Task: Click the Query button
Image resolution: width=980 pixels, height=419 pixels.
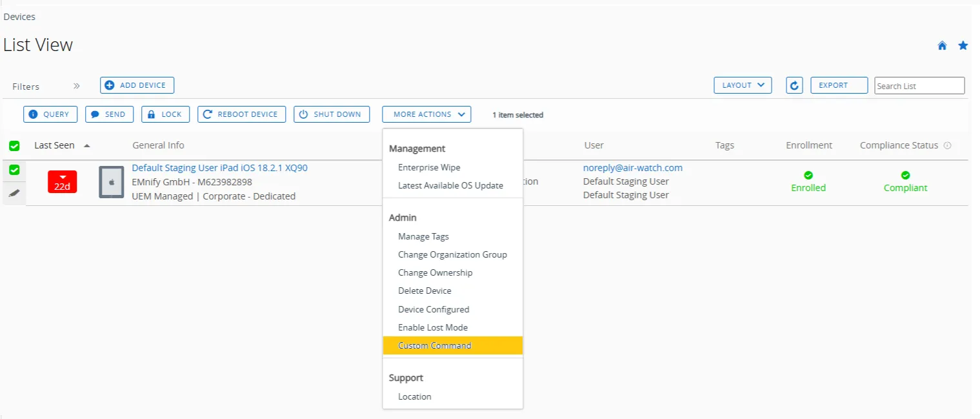Action: (50, 114)
